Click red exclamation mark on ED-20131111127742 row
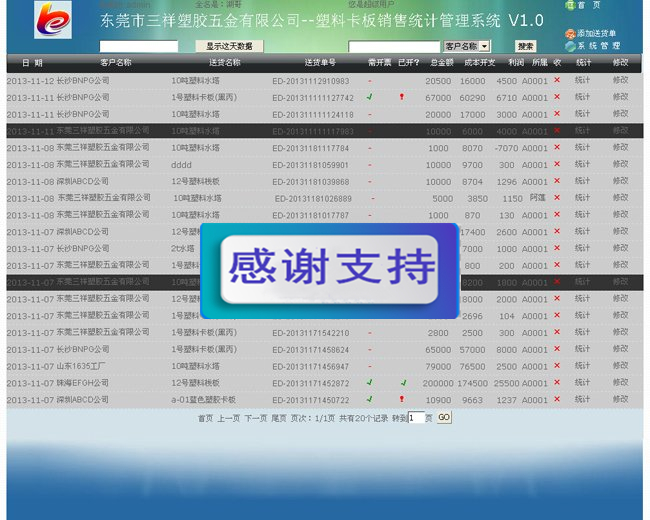This screenshot has width=650, height=520. point(402,97)
